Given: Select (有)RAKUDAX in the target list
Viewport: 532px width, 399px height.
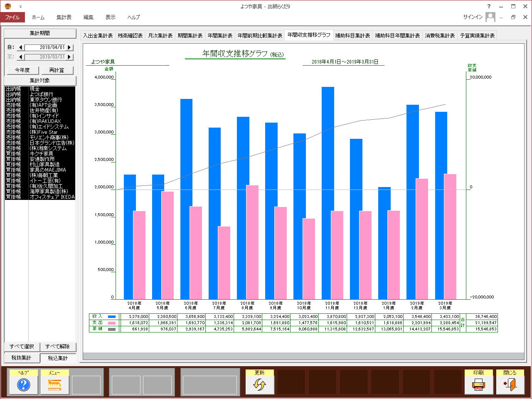Looking at the screenshot, I should (40, 121).
